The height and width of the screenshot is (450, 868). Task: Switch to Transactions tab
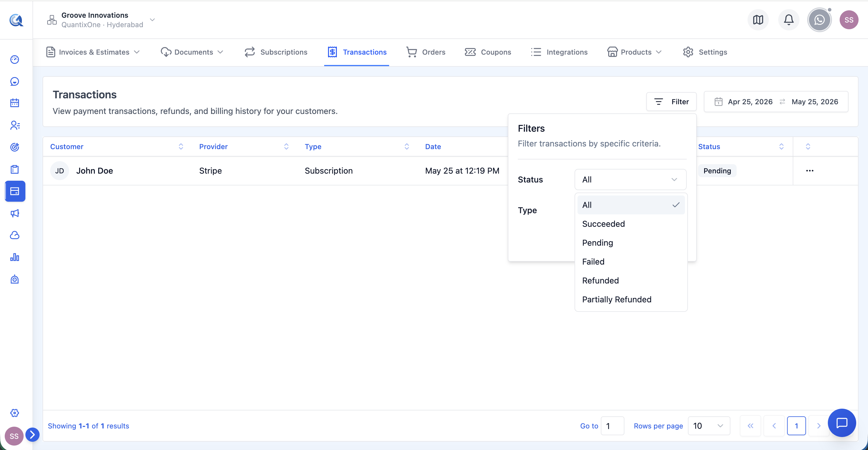tap(357, 52)
